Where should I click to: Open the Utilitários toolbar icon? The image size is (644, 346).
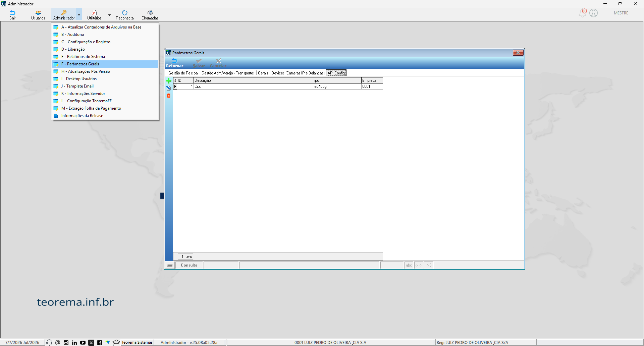click(x=94, y=15)
